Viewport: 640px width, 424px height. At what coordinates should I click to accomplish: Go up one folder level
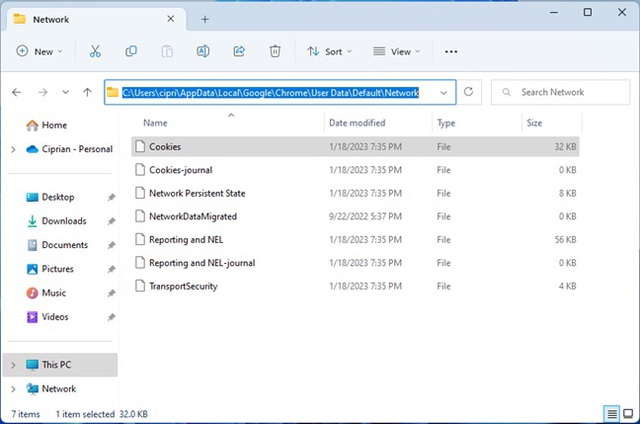point(88,92)
